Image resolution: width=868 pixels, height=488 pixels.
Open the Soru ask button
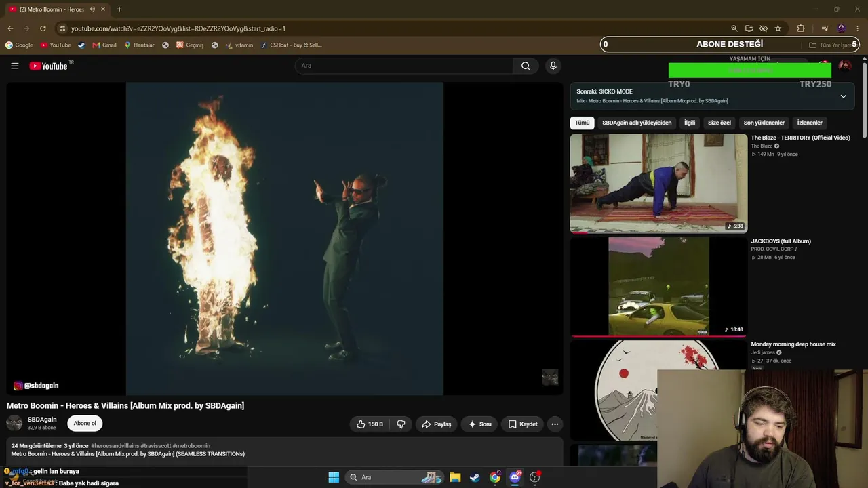tap(479, 424)
